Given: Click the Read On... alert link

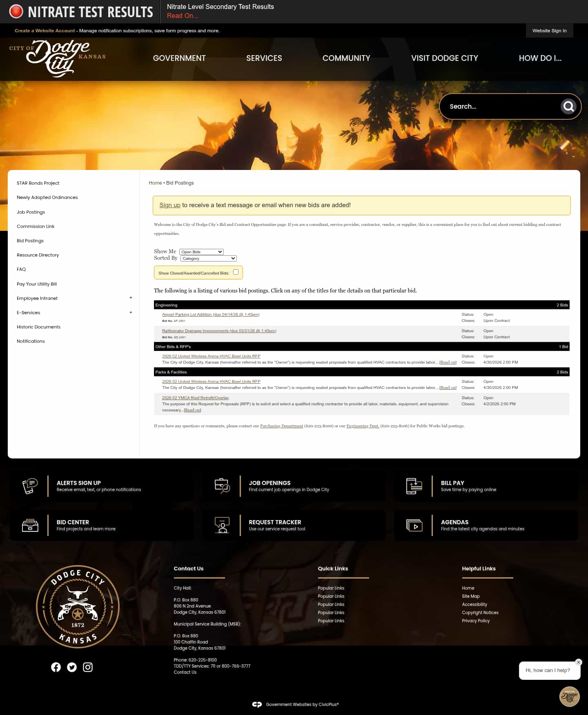Looking at the screenshot, I should click(183, 16).
